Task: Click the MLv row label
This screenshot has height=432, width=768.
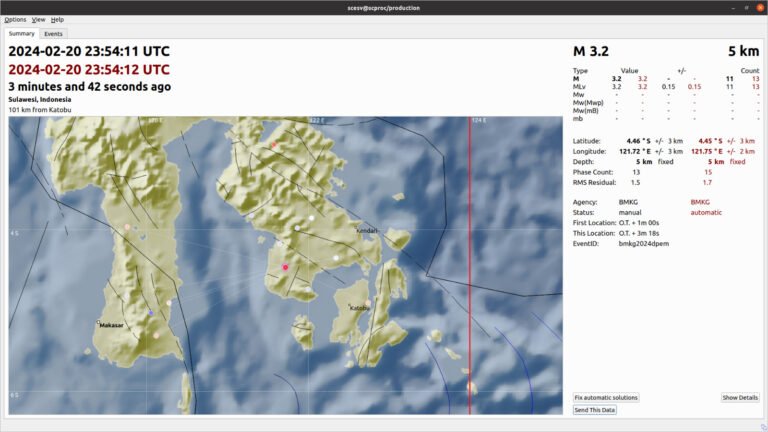Action: tap(579, 87)
